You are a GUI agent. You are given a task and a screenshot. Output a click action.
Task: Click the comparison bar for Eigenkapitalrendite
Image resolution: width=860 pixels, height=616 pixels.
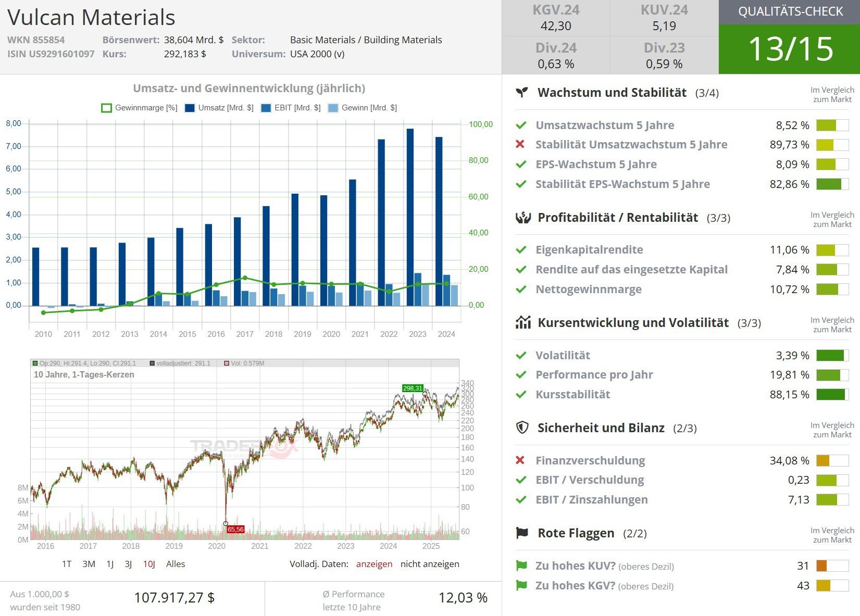(x=832, y=250)
